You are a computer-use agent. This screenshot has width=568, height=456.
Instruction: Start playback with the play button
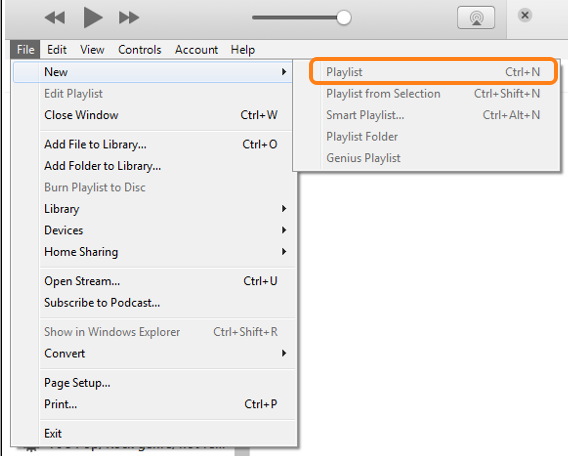pyautogui.click(x=93, y=17)
